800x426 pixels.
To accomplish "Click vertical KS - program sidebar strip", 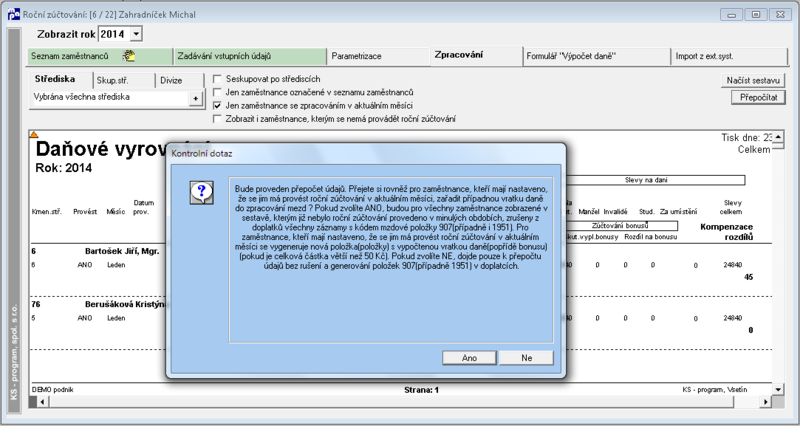I will (x=14, y=220).
